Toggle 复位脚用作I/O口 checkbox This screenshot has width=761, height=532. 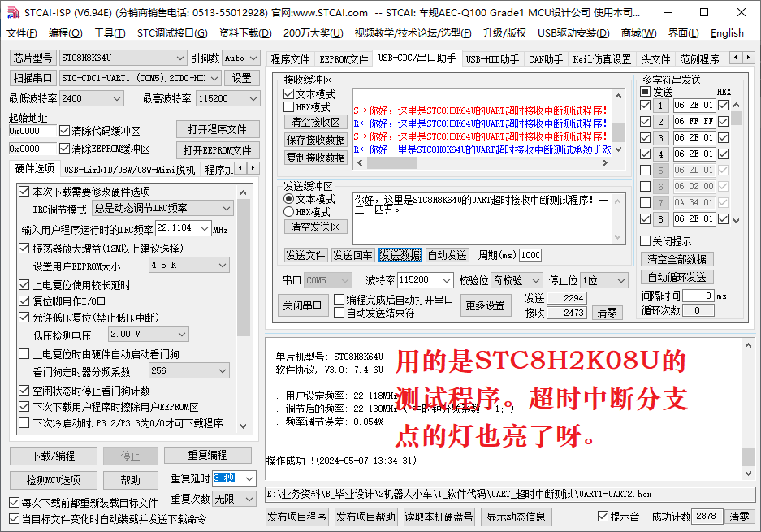point(24,301)
